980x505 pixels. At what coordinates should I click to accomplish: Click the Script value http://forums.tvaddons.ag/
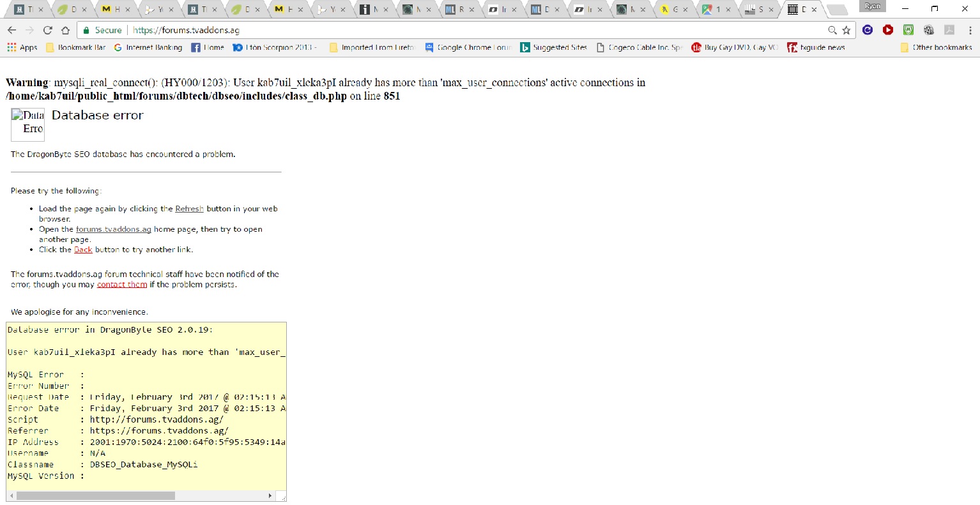click(x=157, y=419)
